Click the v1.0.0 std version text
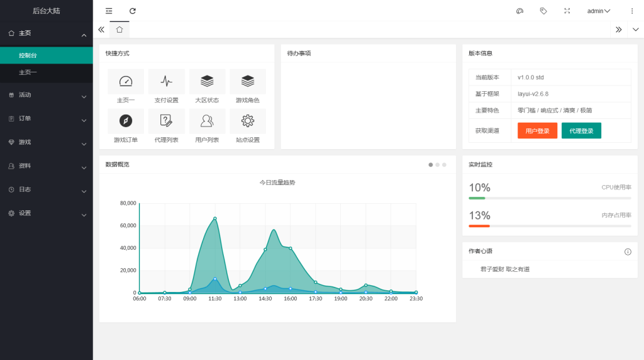This screenshot has height=360, width=644. click(x=531, y=77)
